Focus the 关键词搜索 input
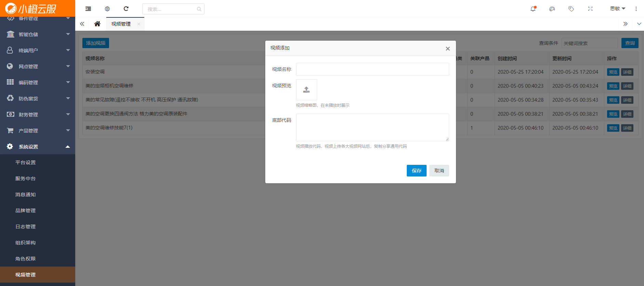 pos(590,43)
